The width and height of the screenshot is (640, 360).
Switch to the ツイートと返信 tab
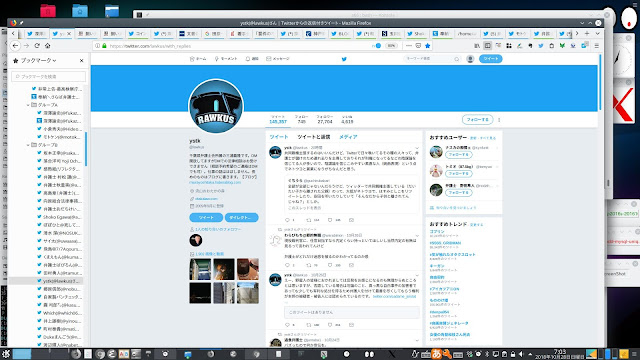(313, 137)
